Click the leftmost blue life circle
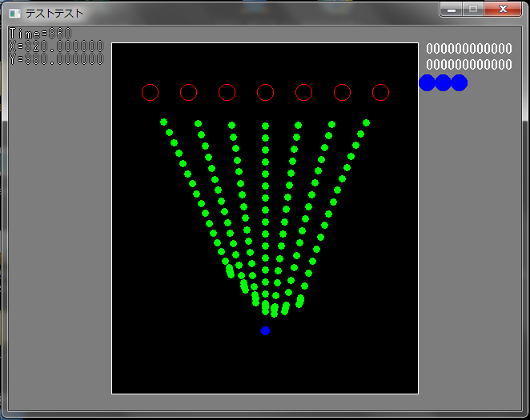The height and width of the screenshot is (420, 530). coord(427,82)
